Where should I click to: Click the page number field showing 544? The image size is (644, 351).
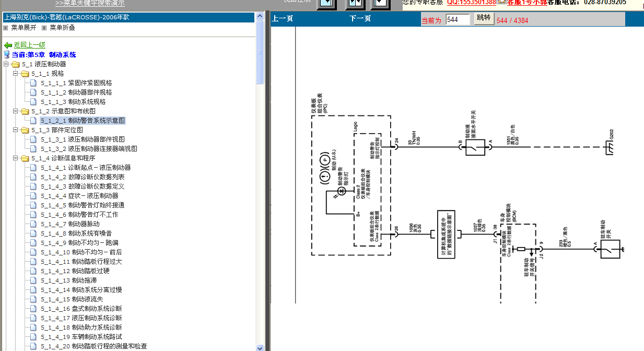click(x=458, y=19)
